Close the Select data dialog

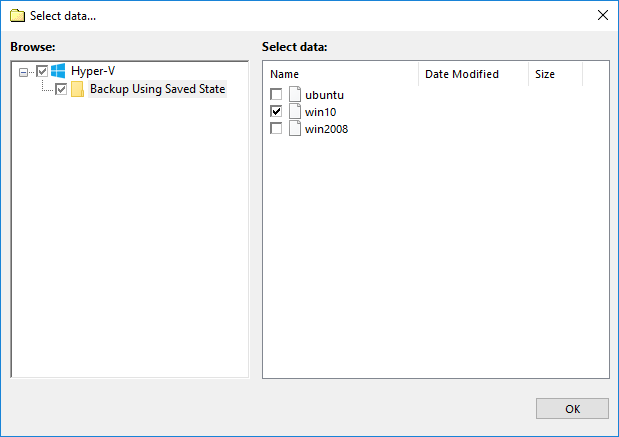(602, 15)
